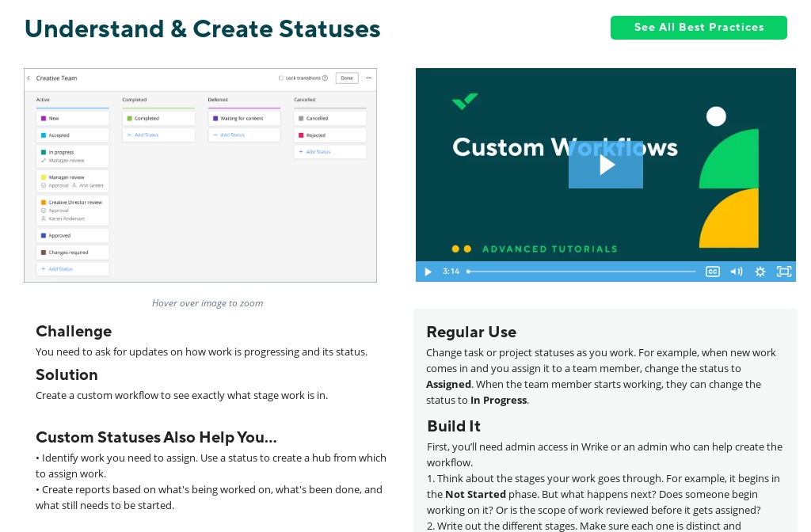The image size is (811, 532).
Task: Toggle closed captions on the video
Action: [713, 272]
